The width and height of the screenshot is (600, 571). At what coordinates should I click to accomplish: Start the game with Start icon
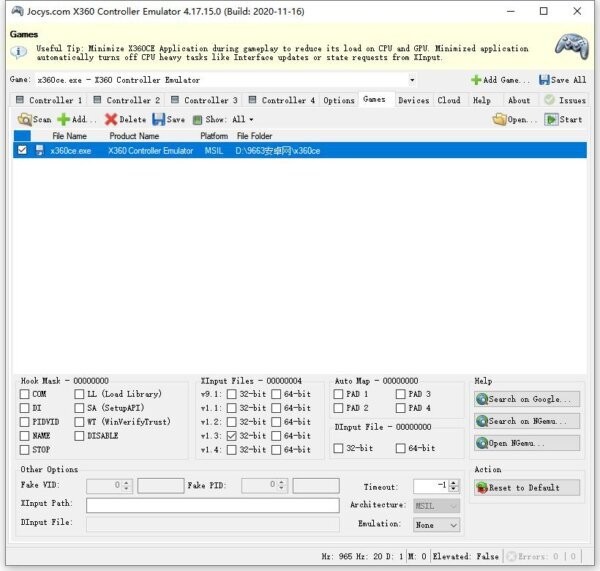point(551,119)
